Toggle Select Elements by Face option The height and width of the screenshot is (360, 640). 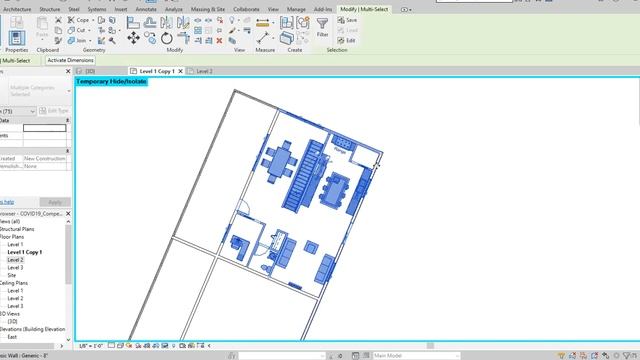[595, 356]
